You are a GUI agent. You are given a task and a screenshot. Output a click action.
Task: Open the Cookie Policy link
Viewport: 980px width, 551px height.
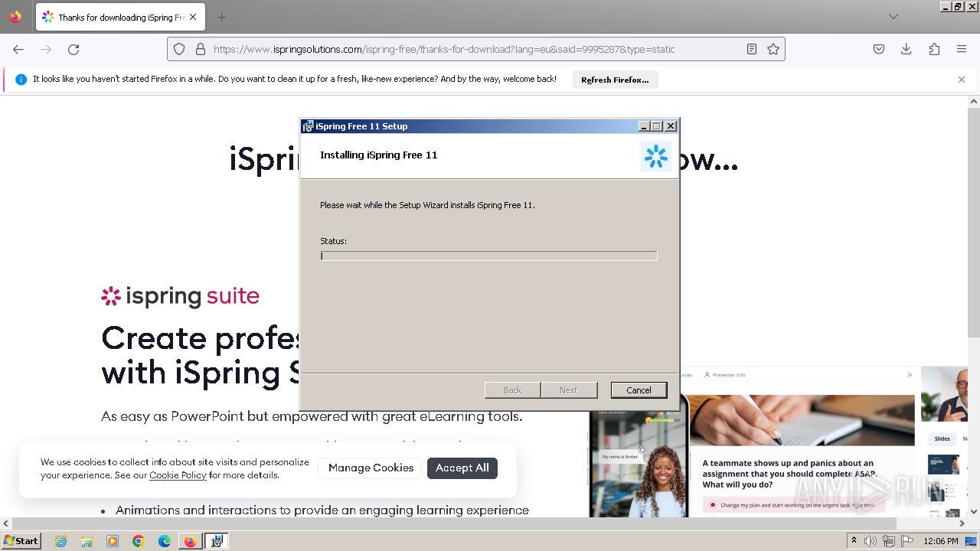click(x=178, y=475)
